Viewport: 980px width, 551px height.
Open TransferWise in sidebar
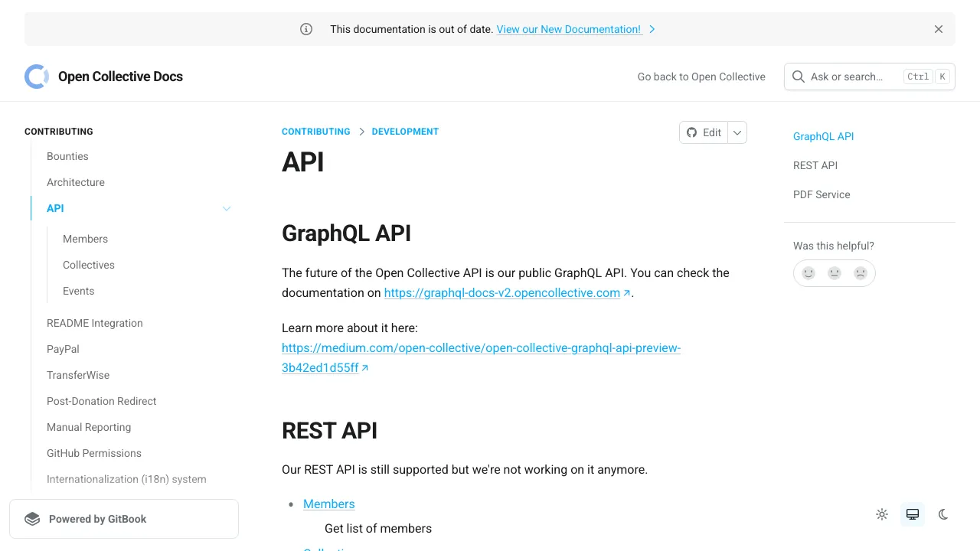[78, 375]
